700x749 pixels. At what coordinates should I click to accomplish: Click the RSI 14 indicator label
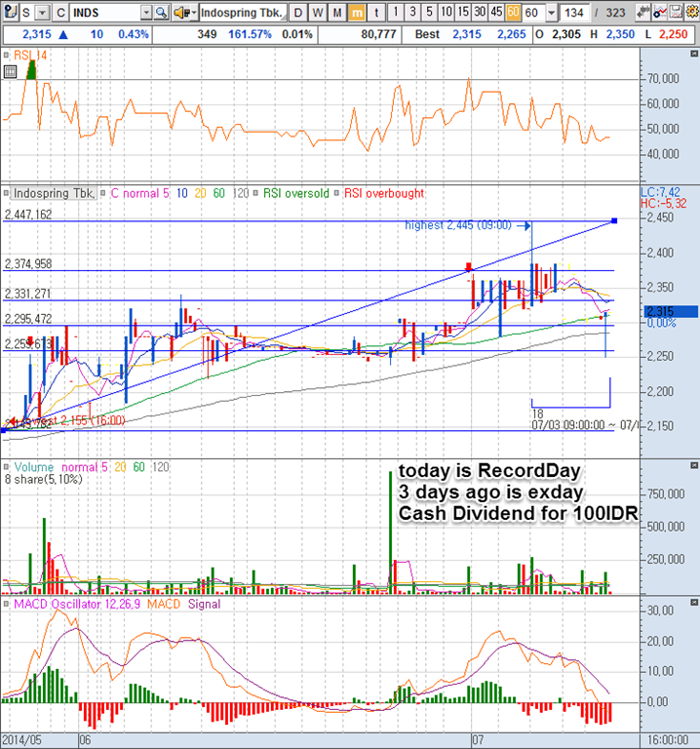point(30,56)
